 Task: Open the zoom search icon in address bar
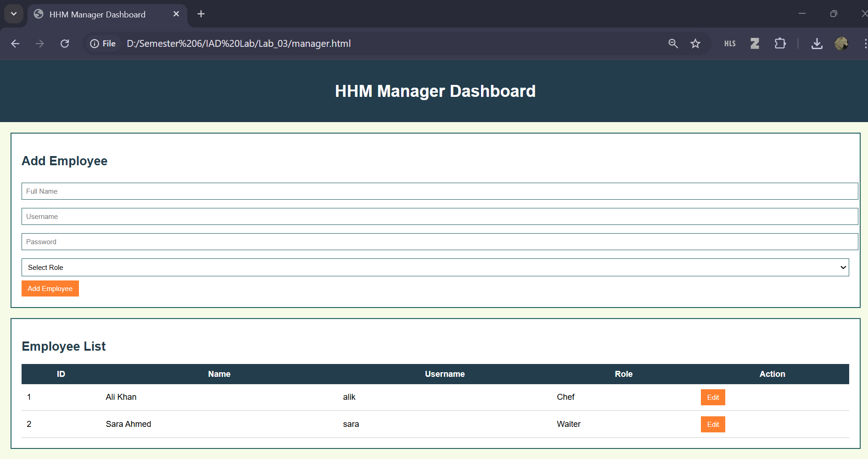pos(673,44)
